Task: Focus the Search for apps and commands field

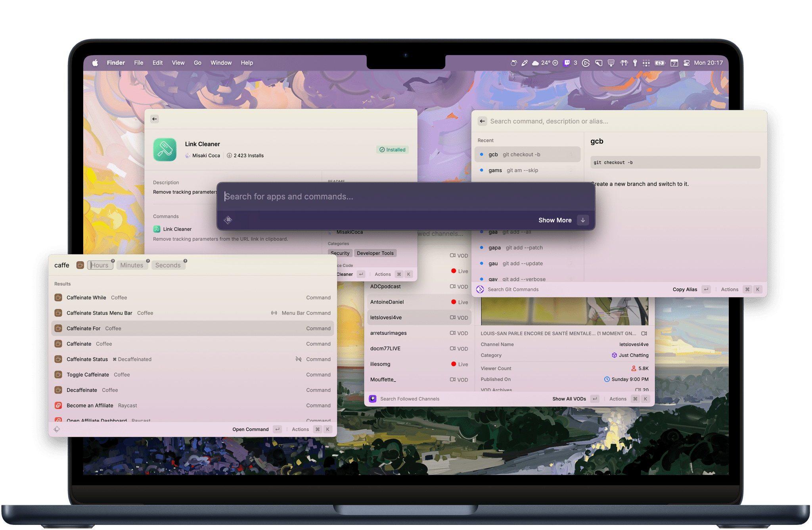Action: (406, 196)
